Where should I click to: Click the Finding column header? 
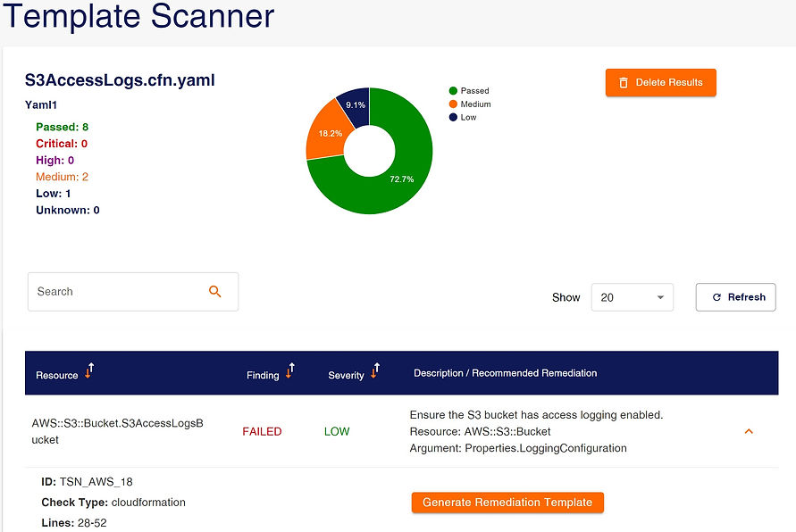pyautogui.click(x=263, y=375)
